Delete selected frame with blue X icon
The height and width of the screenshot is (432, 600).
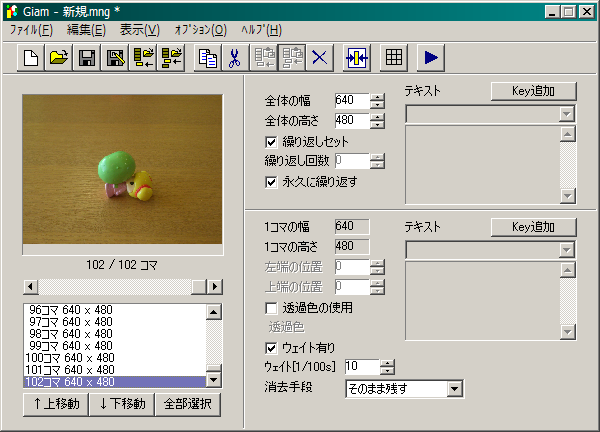tap(320, 58)
